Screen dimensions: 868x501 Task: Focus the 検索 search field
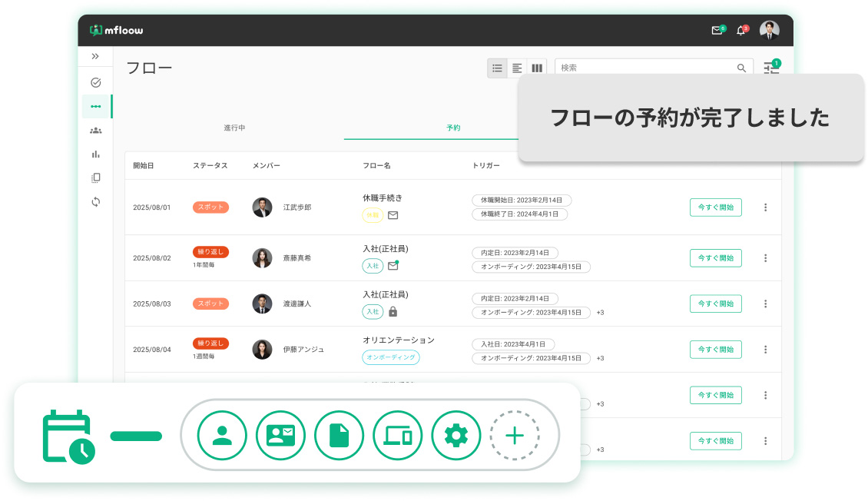click(x=653, y=68)
